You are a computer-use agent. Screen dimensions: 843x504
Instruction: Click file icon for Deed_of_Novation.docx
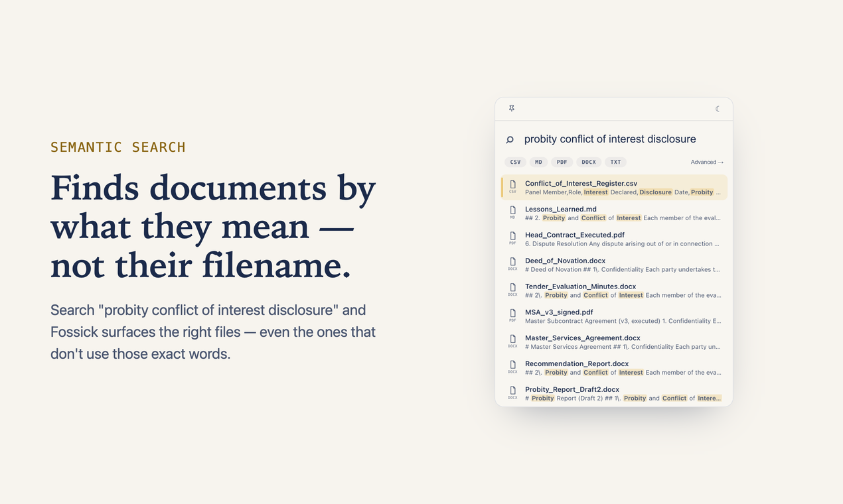coord(512,263)
